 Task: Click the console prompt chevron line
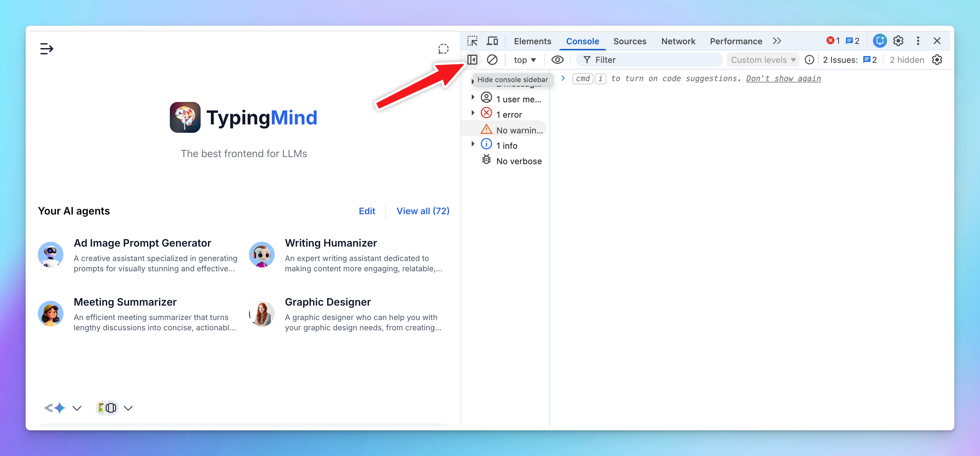pyautogui.click(x=563, y=79)
